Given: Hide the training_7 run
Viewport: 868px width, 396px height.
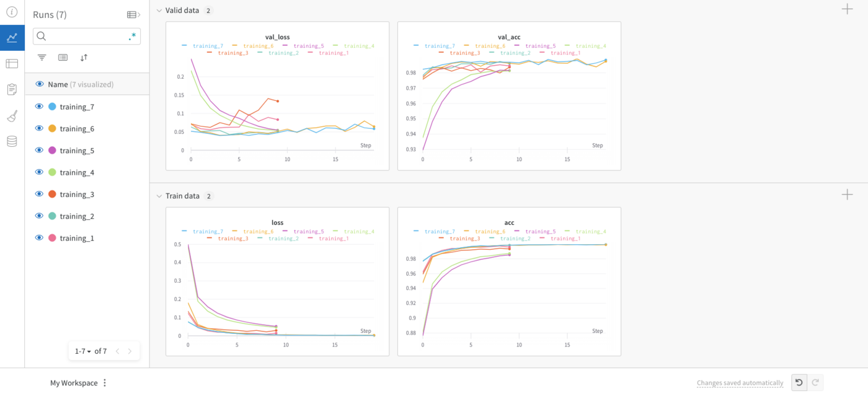Looking at the screenshot, I should pos(39,107).
